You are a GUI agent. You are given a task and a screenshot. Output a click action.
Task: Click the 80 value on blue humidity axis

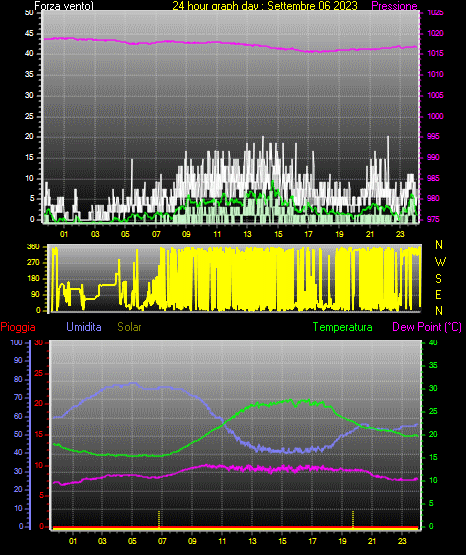point(18,379)
